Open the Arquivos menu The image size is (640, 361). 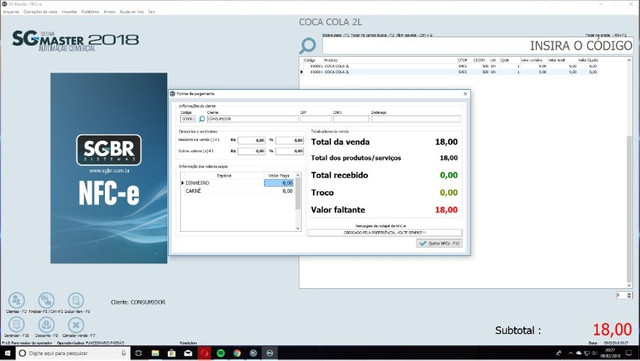click(x=11, y=12)
